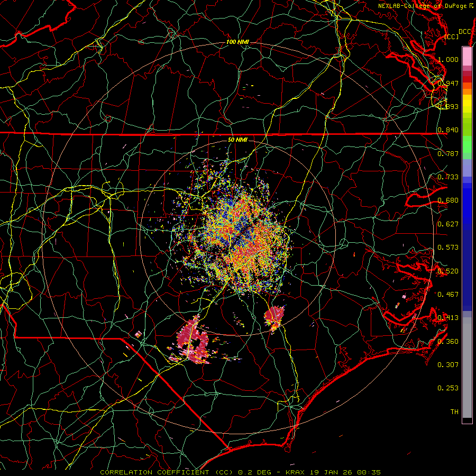
Task: Click the KRAX station identifier
Action: (295, 472)
